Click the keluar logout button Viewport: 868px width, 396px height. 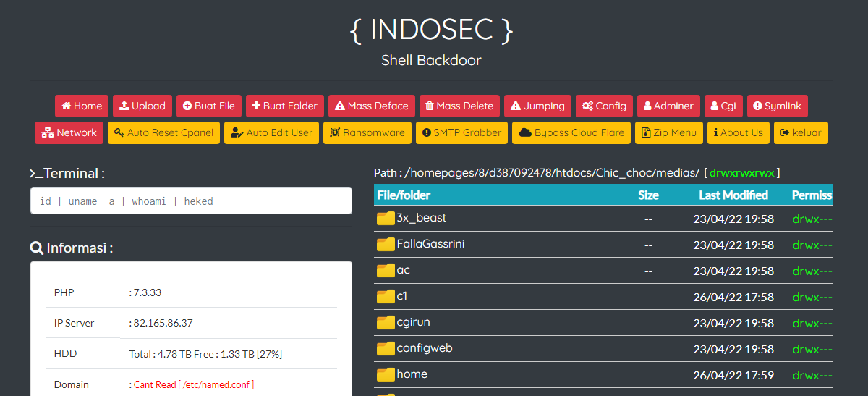[x=801, y=132]
